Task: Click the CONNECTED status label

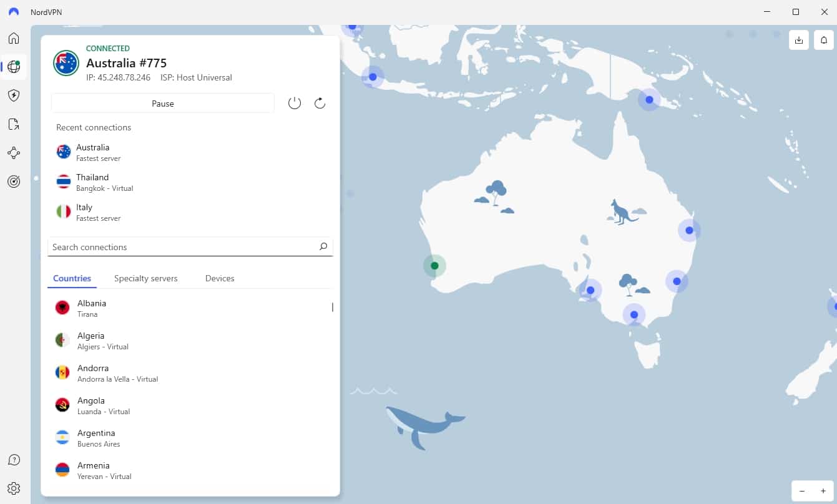Action: [108, 48]
